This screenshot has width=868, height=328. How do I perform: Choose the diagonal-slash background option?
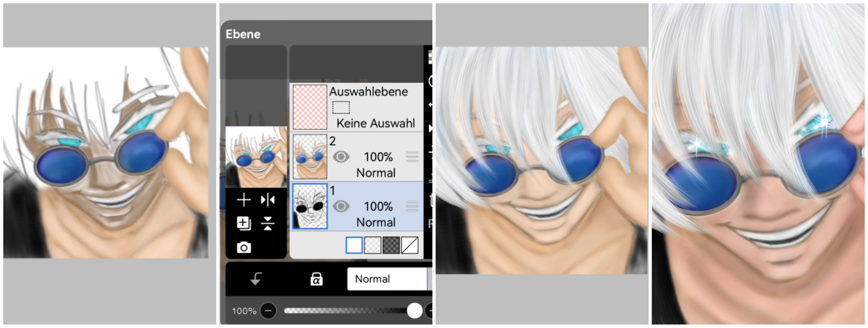click(x=410, y=245)
